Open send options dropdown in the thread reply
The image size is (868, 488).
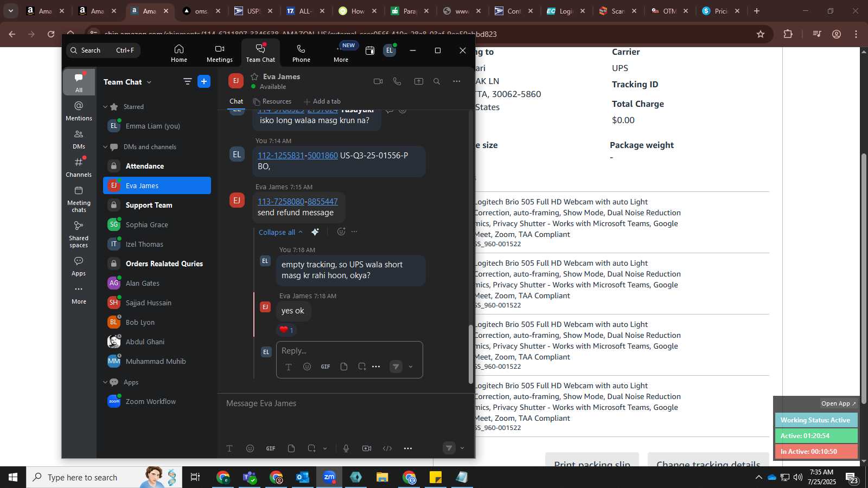click(411, 367)
